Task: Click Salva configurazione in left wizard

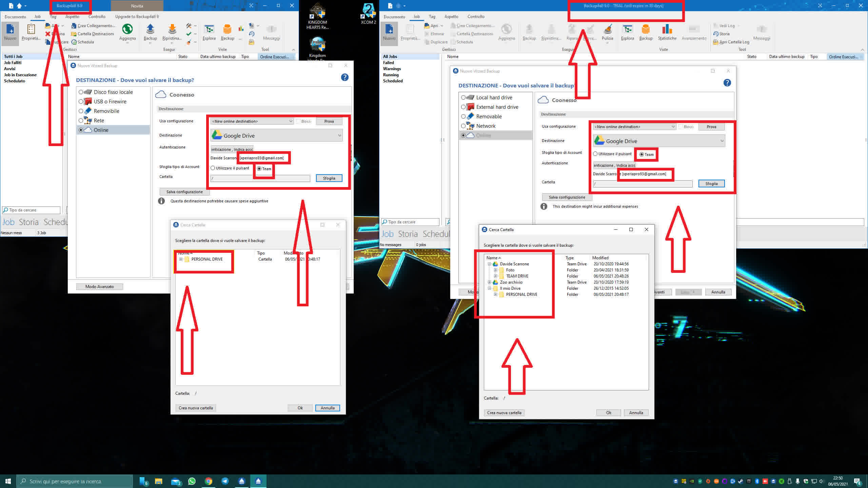Action: click(x=184, y=192)
